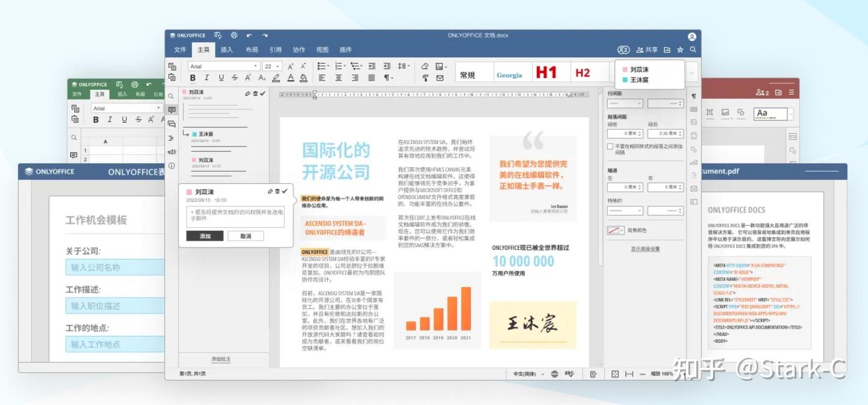868x405 pixels.
Task: Click the 显示高级设置 link in the right panel
Action: [645, 249]
